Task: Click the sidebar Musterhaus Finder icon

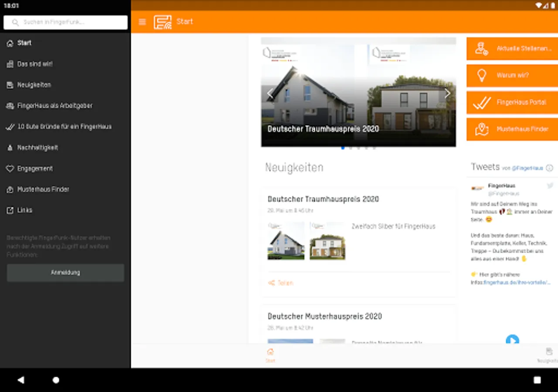Action: (10, 189)
